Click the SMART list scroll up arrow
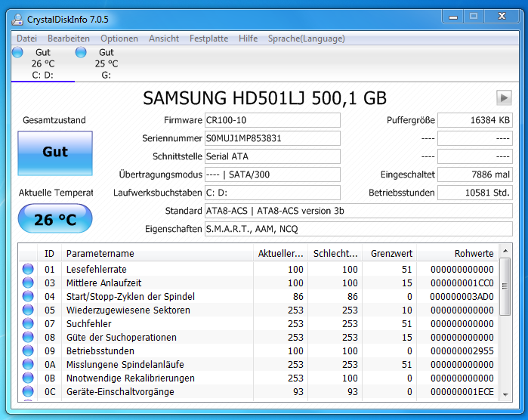 point(505,251)
